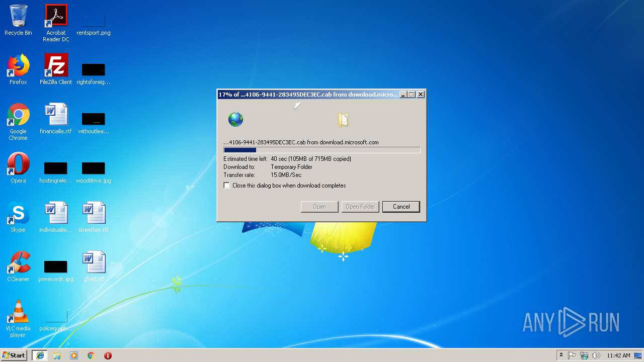Open Windows Media Player taskbar icon
The height and width of the screenshot is (362, 644).
74,355
